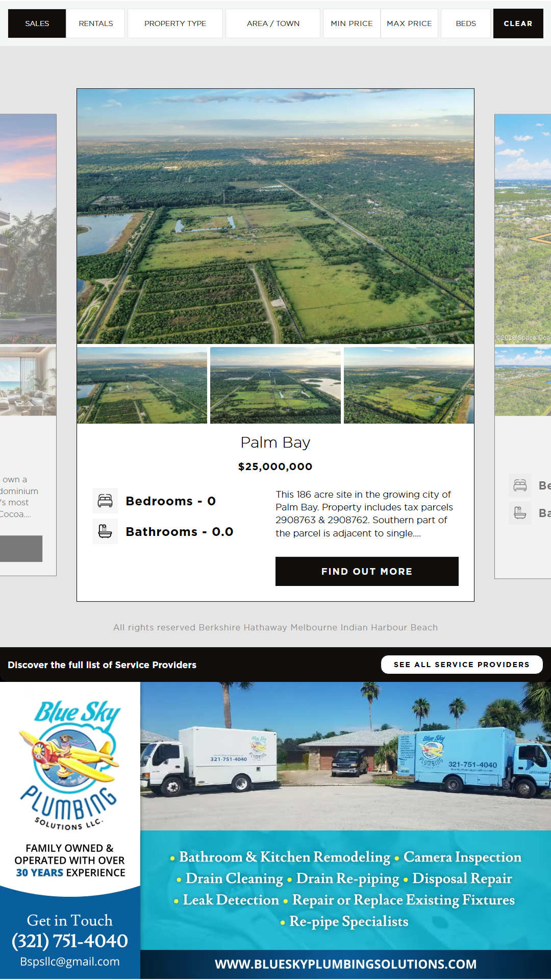The image size is (551, 980).
Task: Click the bathtub icon beside Bathrooms
Action: [x=105, y=531]
